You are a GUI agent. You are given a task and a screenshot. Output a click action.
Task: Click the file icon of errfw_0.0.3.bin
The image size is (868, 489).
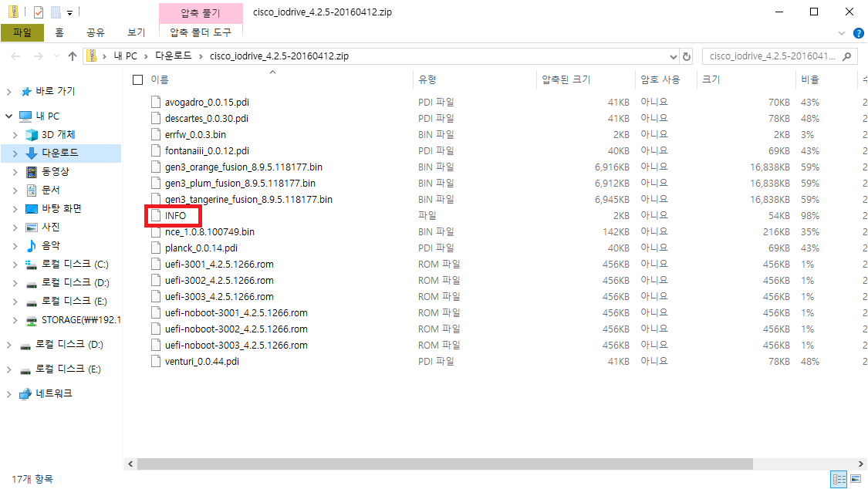click(x=156, y=134)
